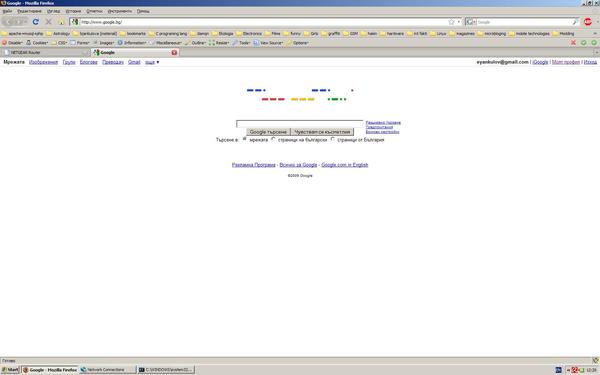The height and width of the screenshot is (375, 600).
Task: Close the Google tab with red X
Action: pyautogui.click(x=174, y=52)
